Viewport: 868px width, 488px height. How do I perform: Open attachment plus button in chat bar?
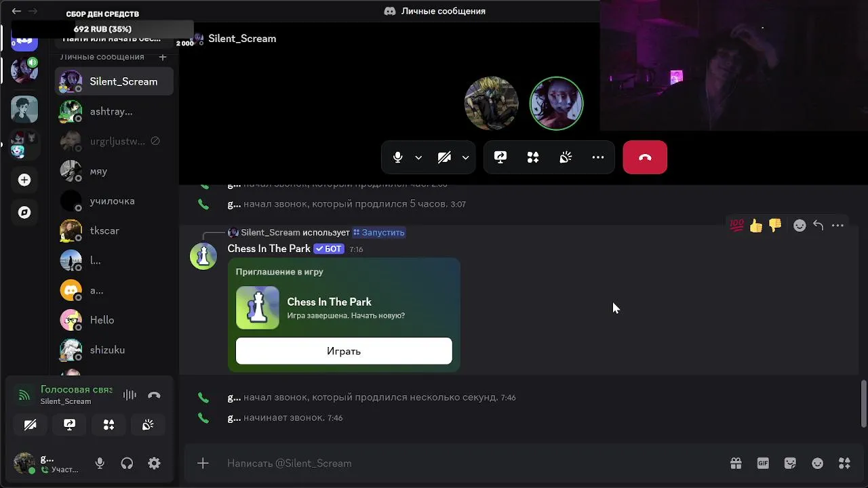click(x=203, y=464)
